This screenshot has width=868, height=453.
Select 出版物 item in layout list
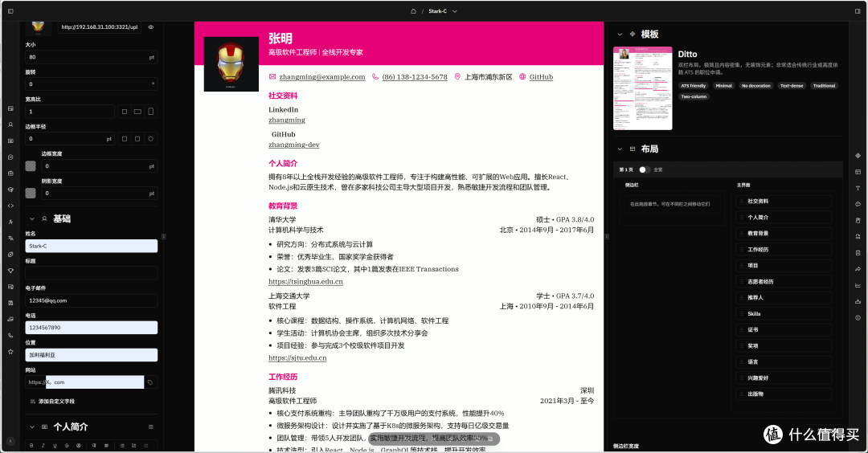click(x=784, y=394)
